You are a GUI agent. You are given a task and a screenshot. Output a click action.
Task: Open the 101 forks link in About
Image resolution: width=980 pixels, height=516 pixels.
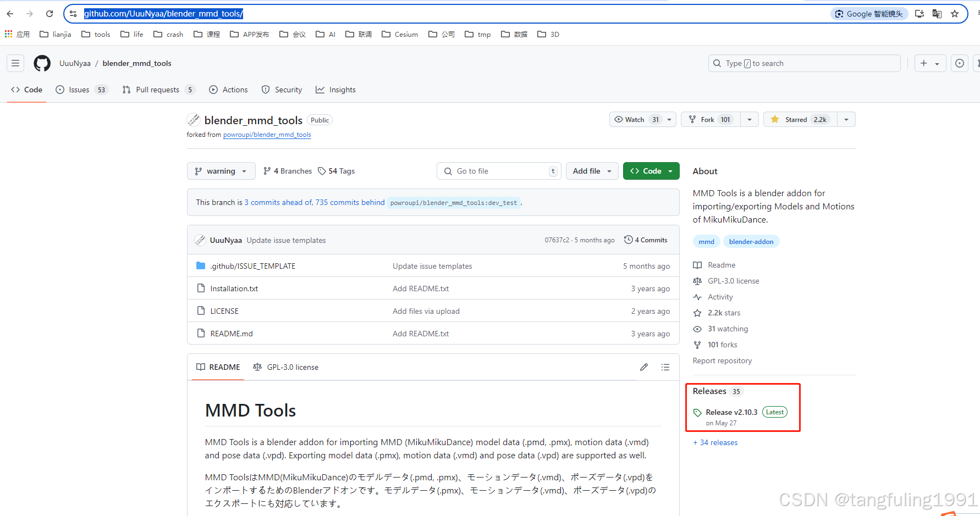(715, 345)
